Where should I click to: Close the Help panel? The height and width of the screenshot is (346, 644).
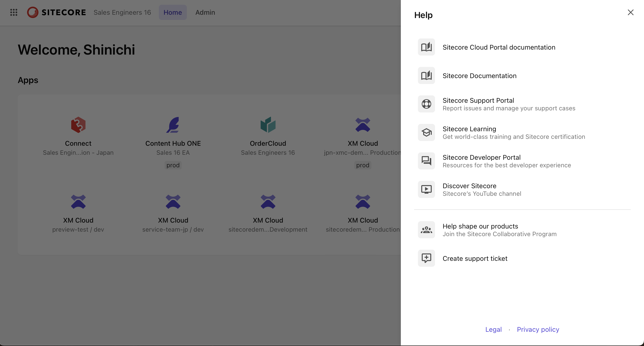630,12
